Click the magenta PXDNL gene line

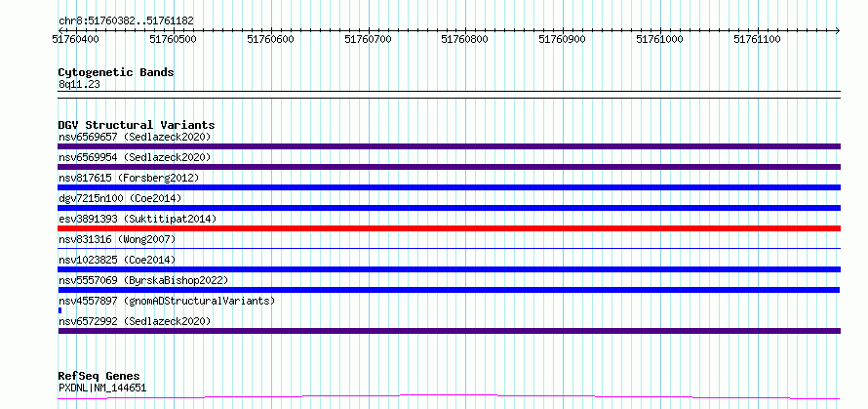coord(449,397)
